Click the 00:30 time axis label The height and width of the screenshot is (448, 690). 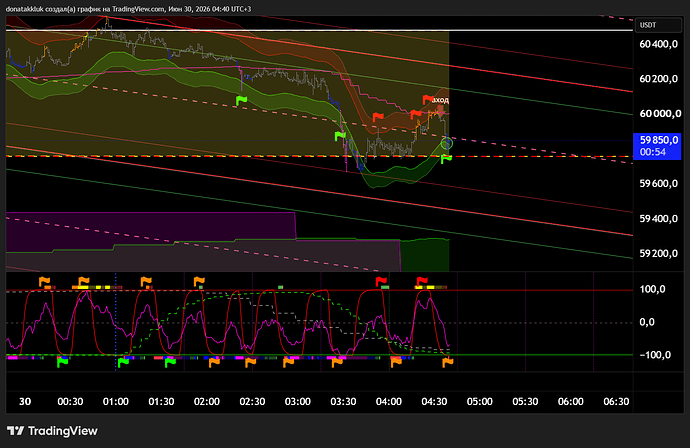(x=70, y=401)
